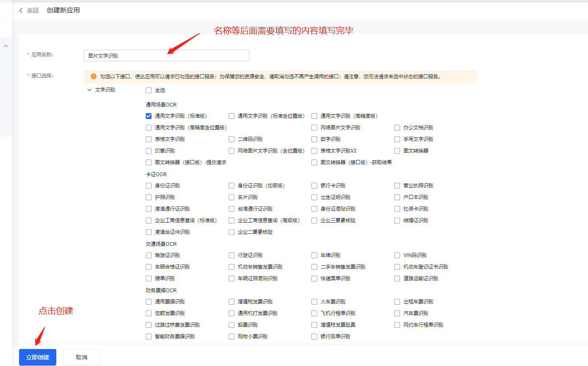588x366 pixels.
Task: Select the 结婚证识别 checkbox
Action: 397,221
